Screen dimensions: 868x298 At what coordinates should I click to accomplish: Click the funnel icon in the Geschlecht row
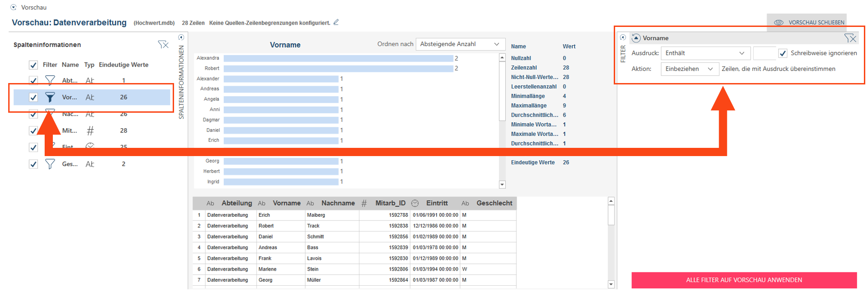(x=50, y=164)
